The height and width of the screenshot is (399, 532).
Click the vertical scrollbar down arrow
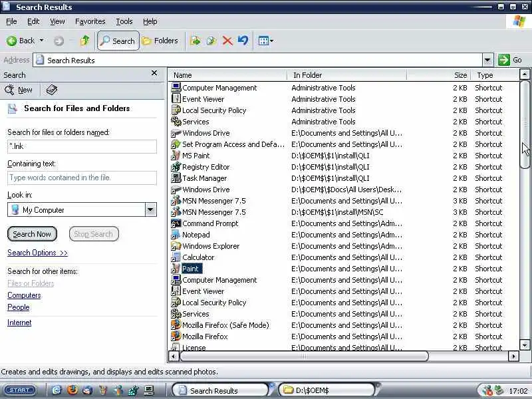[x=525, y=345]
